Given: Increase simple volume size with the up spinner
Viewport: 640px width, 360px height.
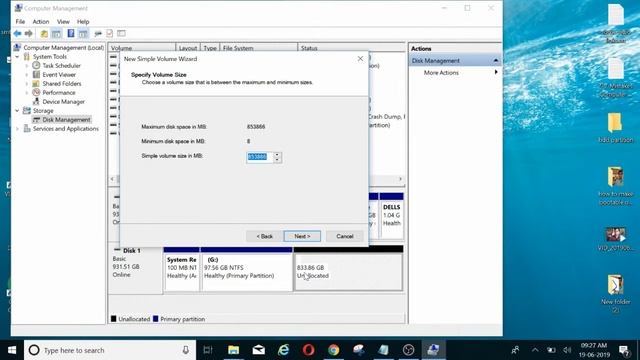Looking at the screenshot, I should click(277, 155).
